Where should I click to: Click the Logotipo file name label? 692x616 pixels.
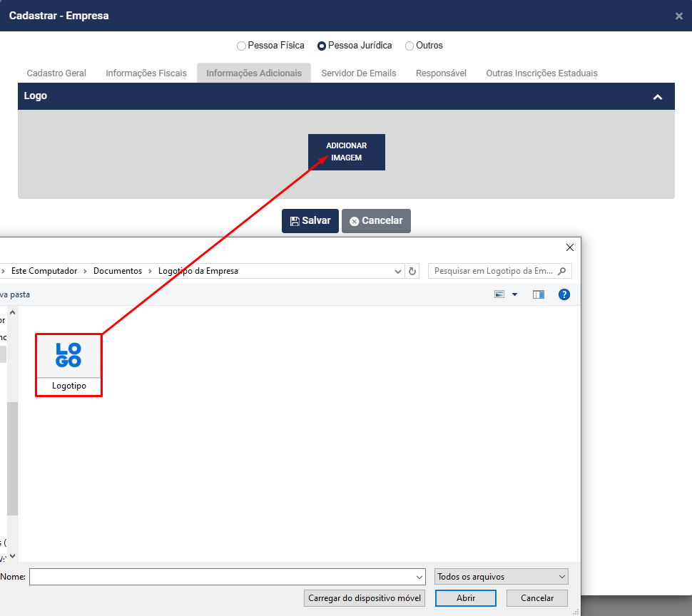tap(69, 386)
